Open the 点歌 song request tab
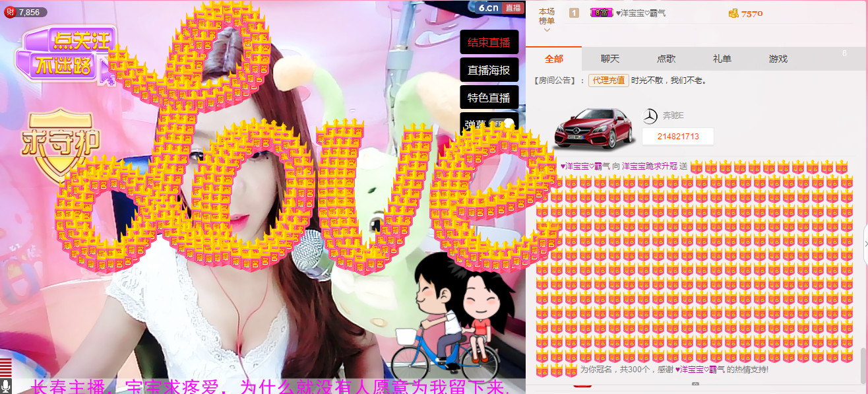The height and width of the screenshot is (394, 868). pyautogui.click(x=666, y=59)
